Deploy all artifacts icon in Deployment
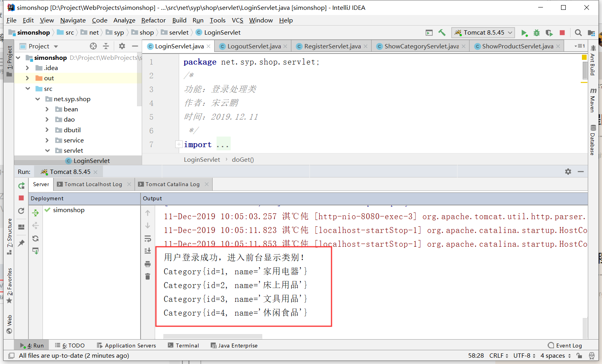Screen dimensions: 602x364 pos(35,213)
